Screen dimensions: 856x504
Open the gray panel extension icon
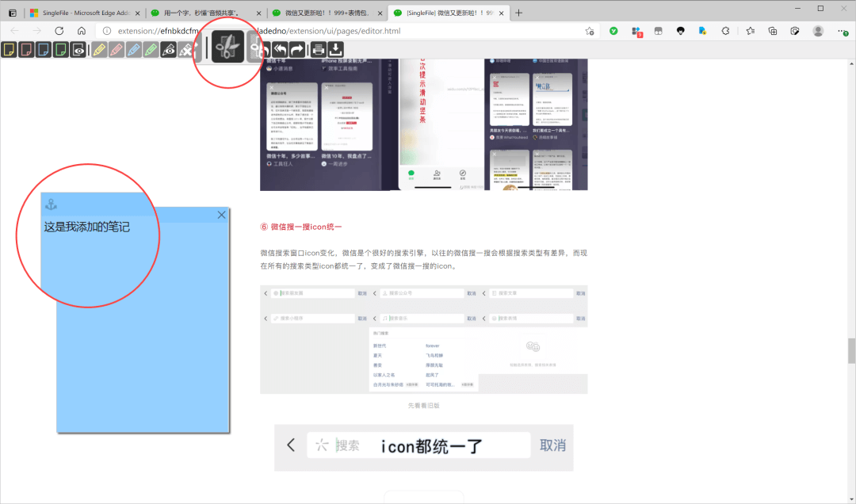pyautogui.click(x=659, y=31)
